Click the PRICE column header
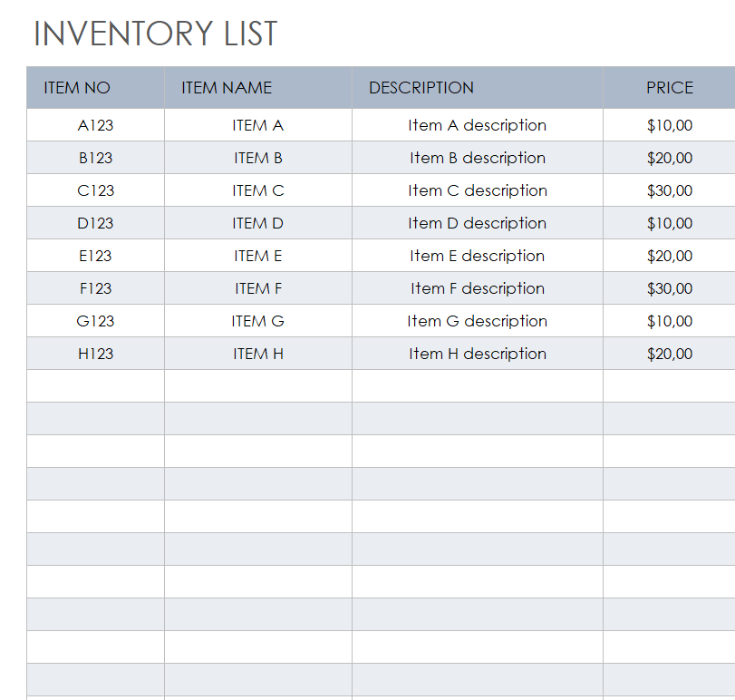 pos(670,88)
